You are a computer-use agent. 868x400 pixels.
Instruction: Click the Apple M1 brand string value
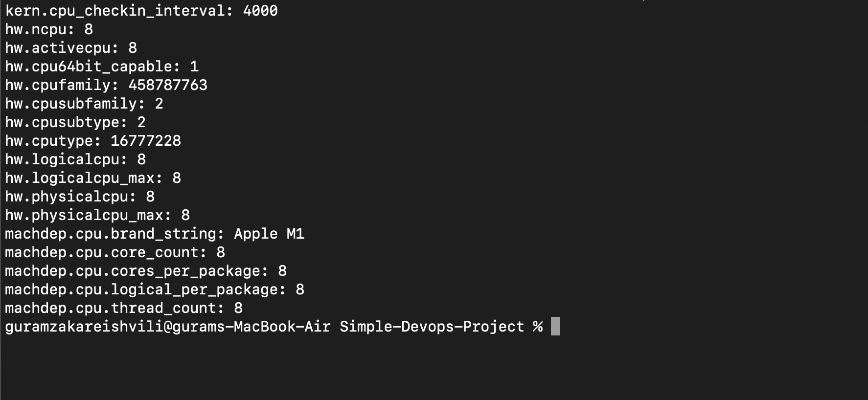tap(269, 234)
